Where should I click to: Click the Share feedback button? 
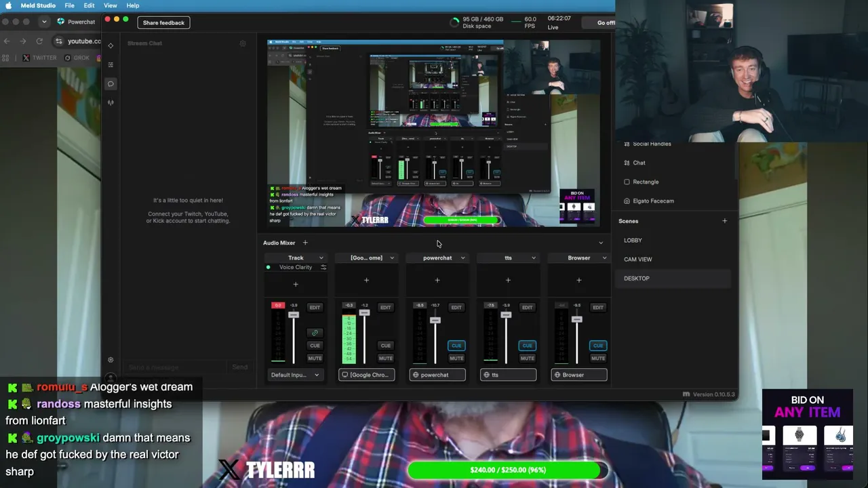point(163,22)
